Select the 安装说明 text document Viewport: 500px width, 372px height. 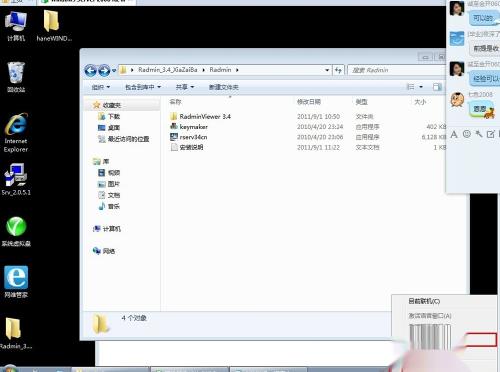click(187, 147)
